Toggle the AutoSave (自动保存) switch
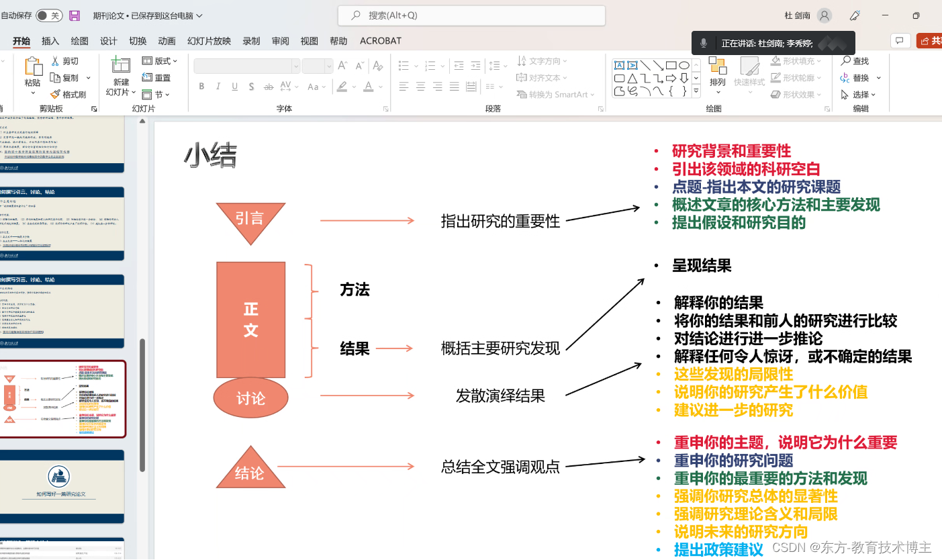942x560 pixels. click(x=48, y=15)
